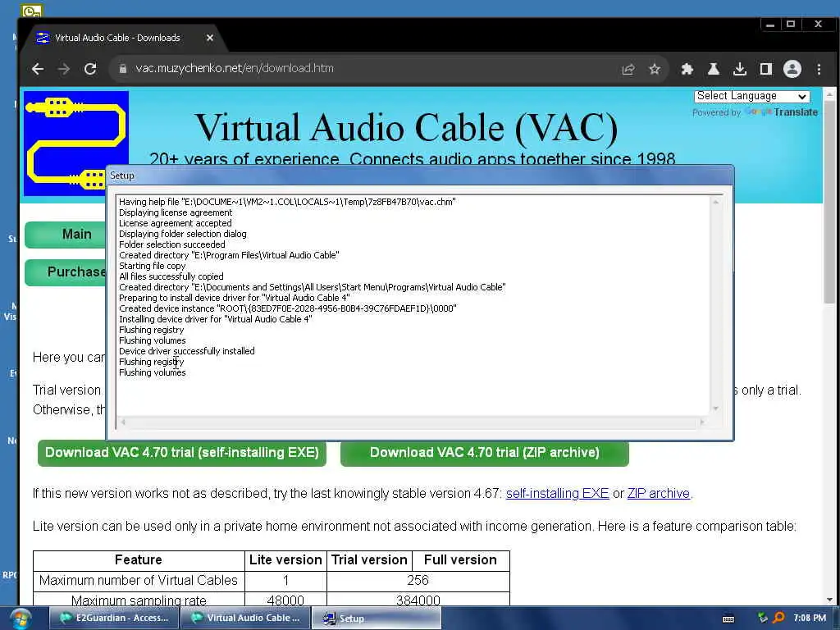Click the "256" table cell
The width and height of the screenshot is (840, 630).
pos(418,581)
